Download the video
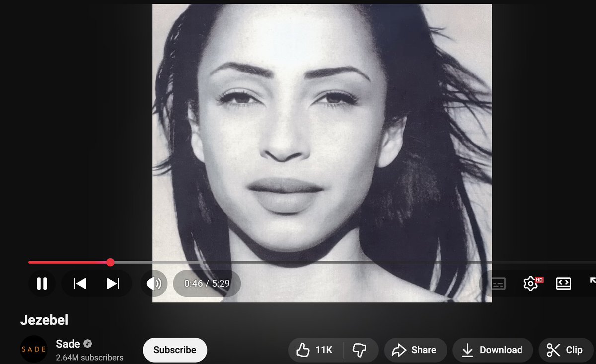This screenshot has width=596, height=364. pos(493,350)
